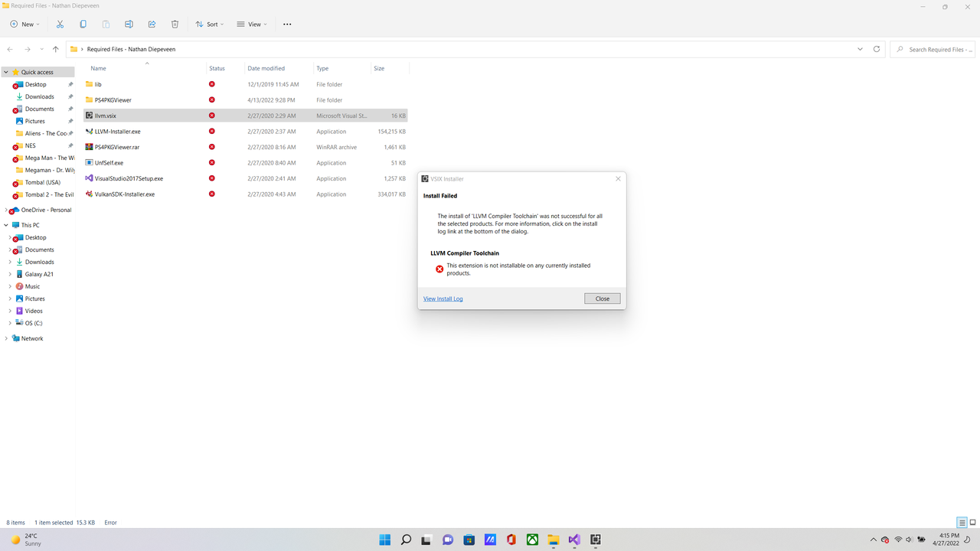Open the Chat app on taskbar

coord(448,540)
